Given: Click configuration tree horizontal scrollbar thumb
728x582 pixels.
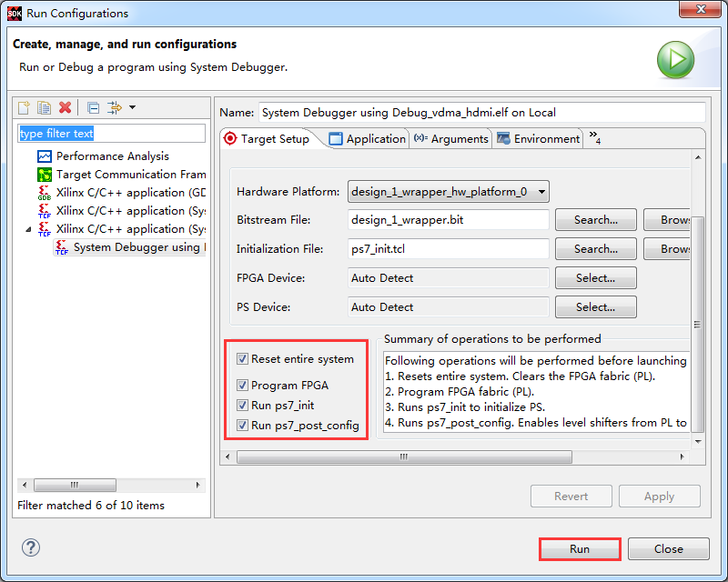Looking at the screenshot, I should pyautogui.click(x=75, y=486).
